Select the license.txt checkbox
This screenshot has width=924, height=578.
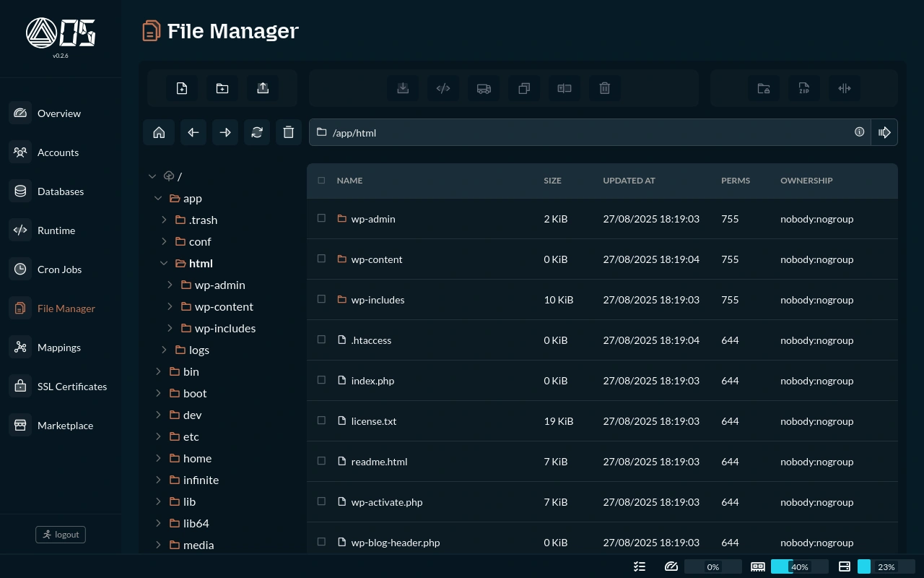coord(322,420)
